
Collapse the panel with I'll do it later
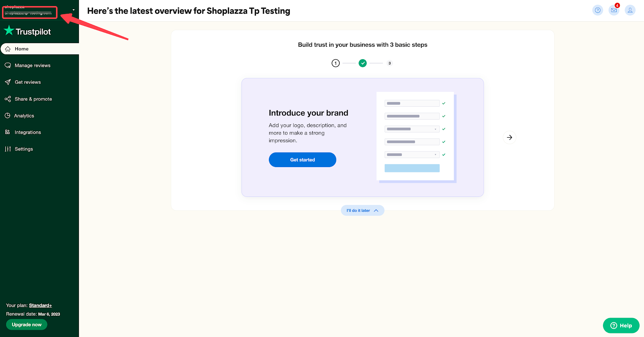(363, 211)
